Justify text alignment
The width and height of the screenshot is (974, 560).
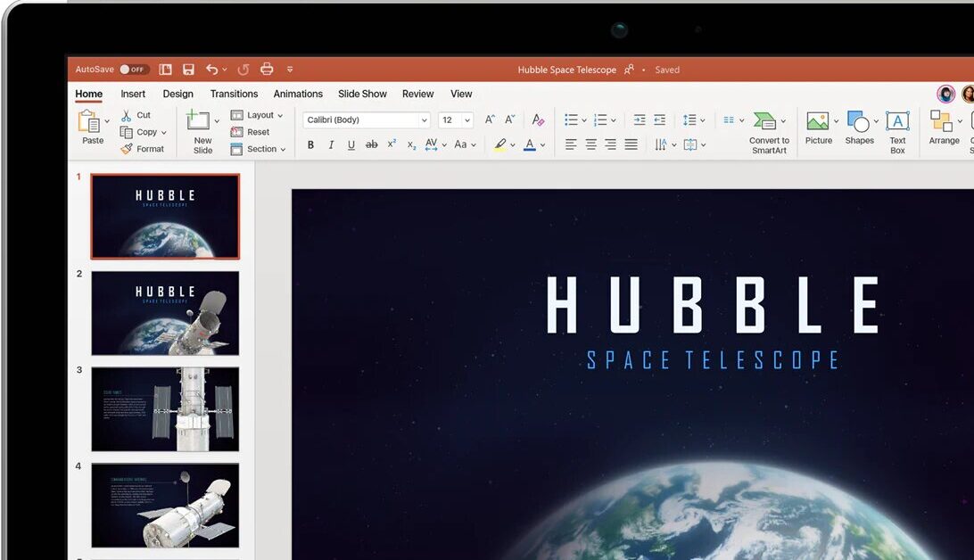[x=631, y=144]
